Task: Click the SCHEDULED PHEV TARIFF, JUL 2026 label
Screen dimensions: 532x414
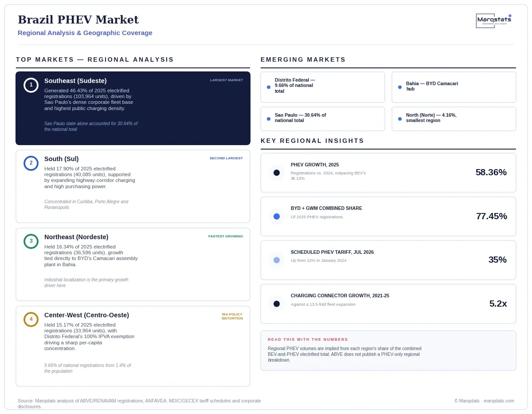Action: pyautogui.click(x=332, y=252)
